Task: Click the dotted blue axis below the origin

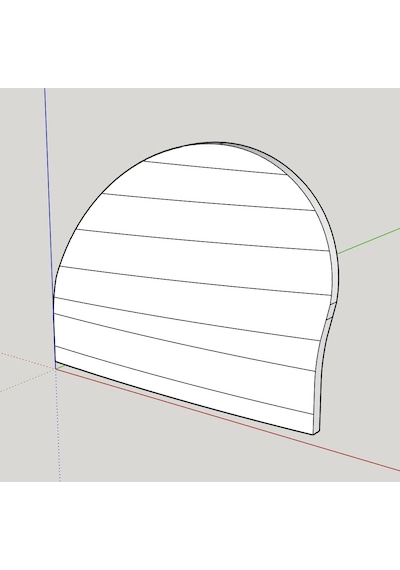Action: (x=58, y=425)
